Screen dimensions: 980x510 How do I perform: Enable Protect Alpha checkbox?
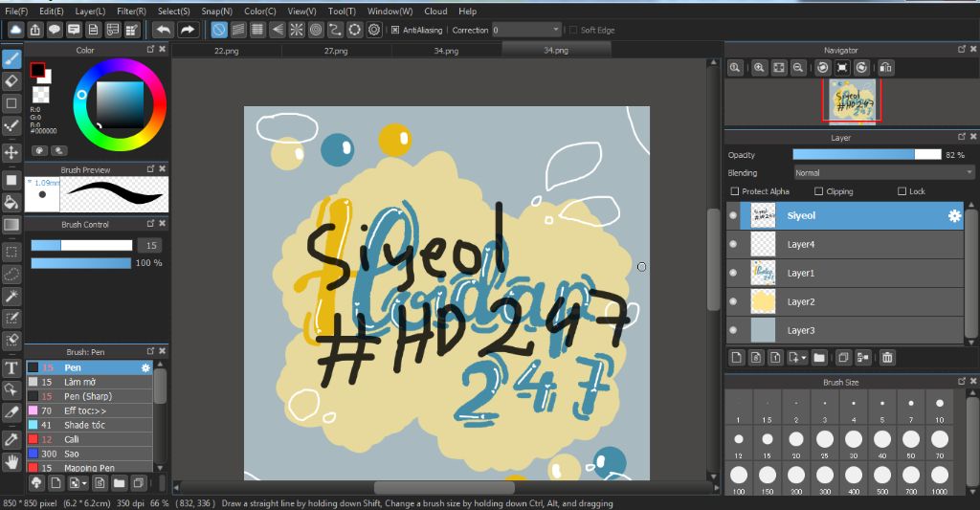(x=734, y=191)
